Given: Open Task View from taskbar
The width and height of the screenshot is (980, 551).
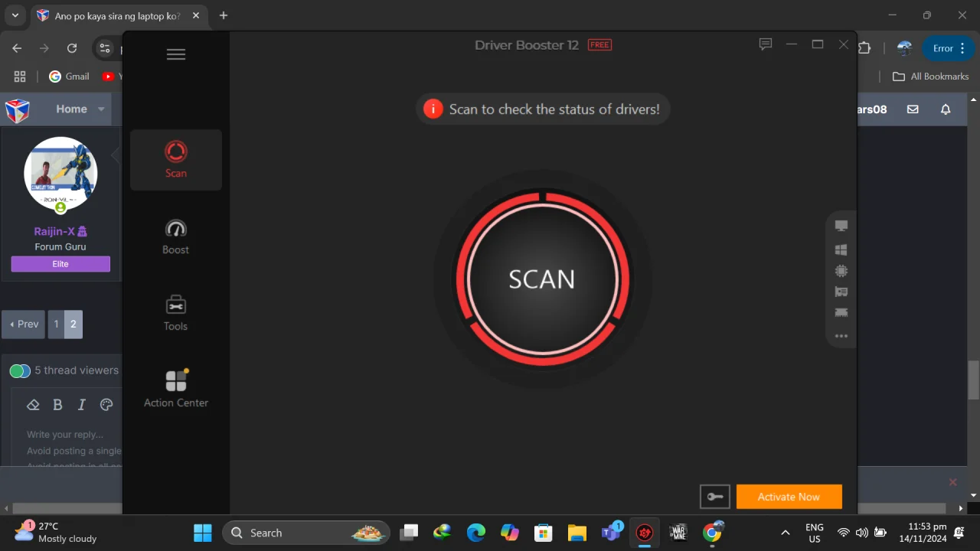Looking at the screenshot, I should click(x=410, y=533).
